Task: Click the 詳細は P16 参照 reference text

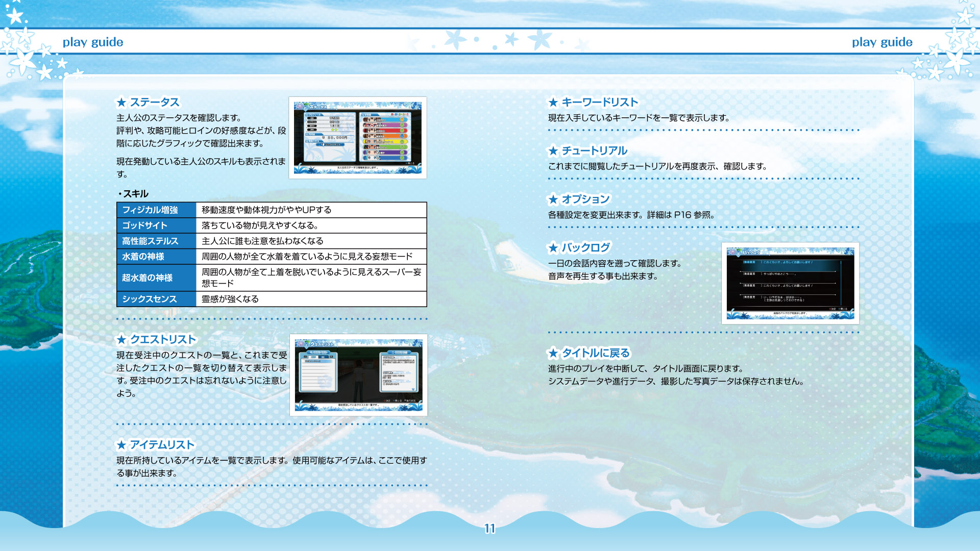Action: pos(681,215)
